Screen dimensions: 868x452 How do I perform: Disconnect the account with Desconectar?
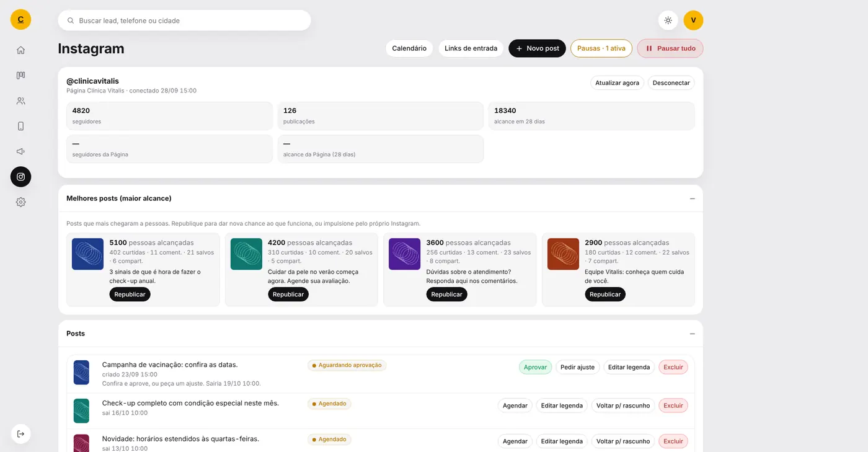pos(671,82)
